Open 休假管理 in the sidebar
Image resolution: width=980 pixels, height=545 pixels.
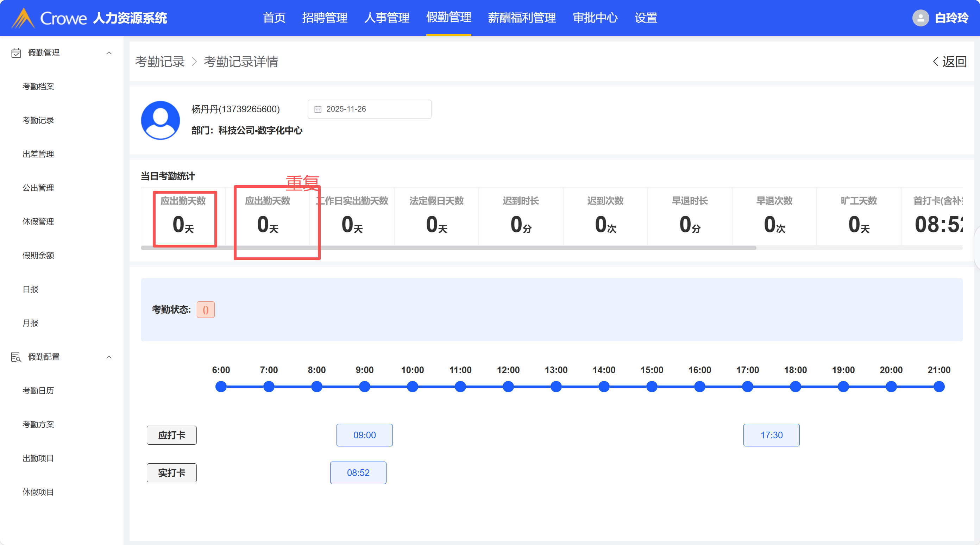tap(38, 221)
